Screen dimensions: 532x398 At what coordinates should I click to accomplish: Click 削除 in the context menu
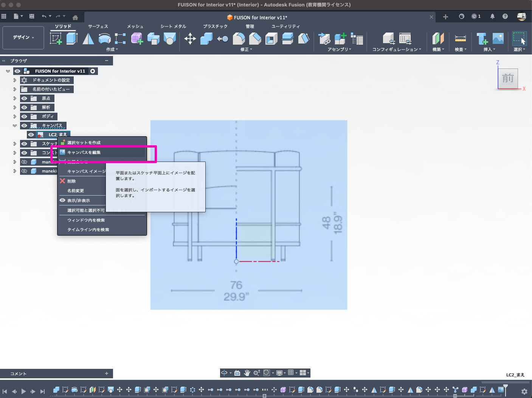tap(71, 181)
